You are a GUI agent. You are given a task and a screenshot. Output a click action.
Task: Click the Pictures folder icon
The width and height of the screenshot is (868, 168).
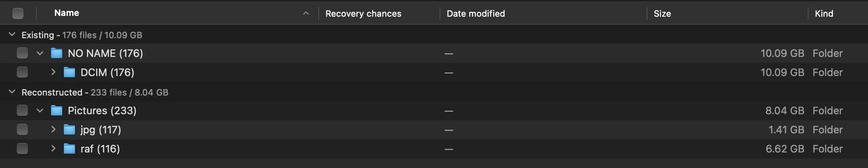pyautogui.click(x=57, y=111)
